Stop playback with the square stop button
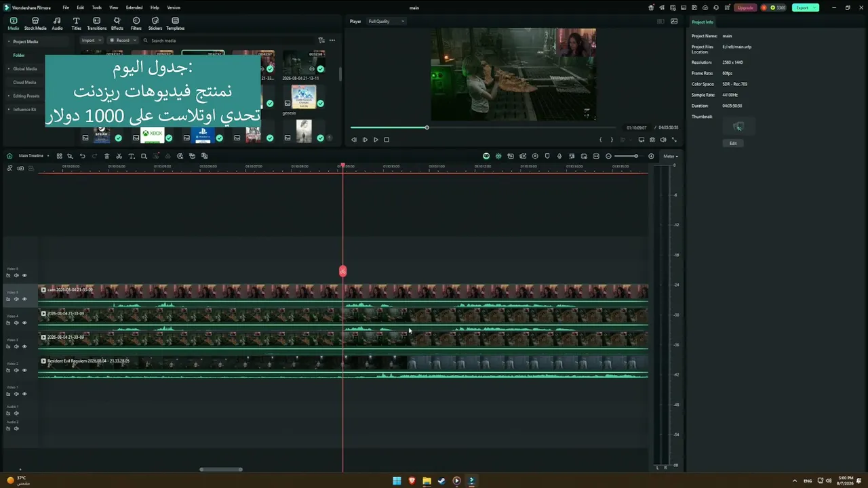 pos(387,140)
